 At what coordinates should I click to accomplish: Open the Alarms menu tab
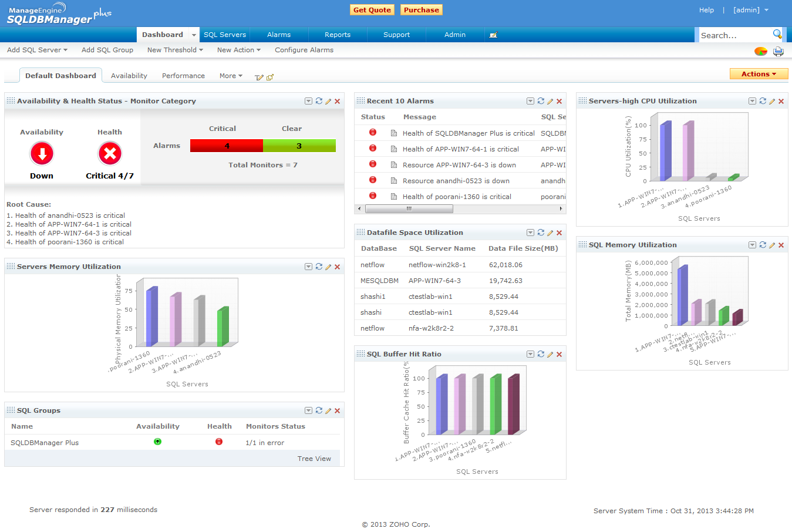279,35
